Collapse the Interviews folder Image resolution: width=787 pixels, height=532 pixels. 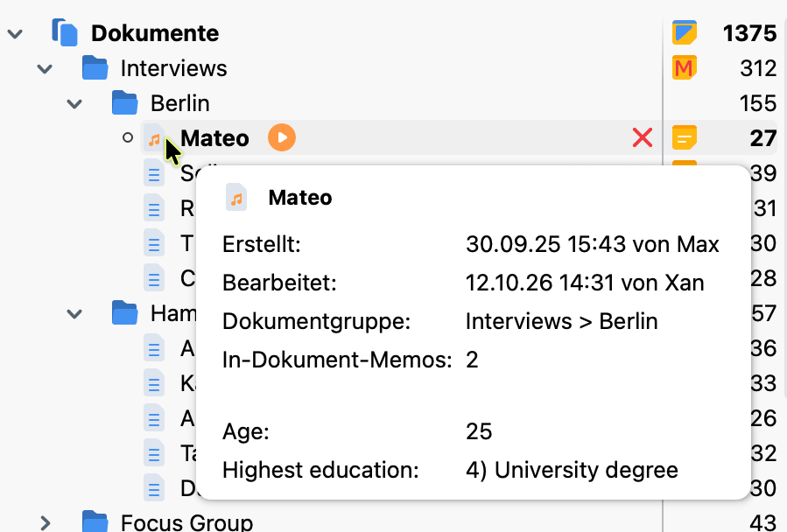coord(46,69)
